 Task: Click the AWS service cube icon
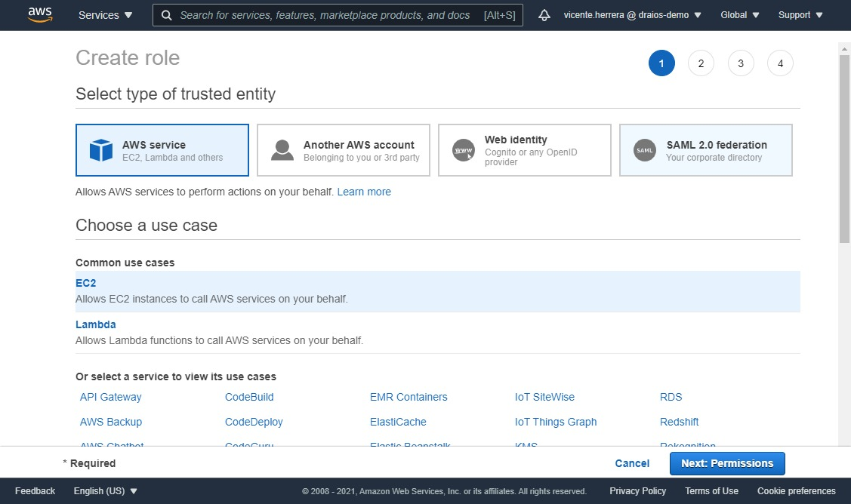[101, 150]
